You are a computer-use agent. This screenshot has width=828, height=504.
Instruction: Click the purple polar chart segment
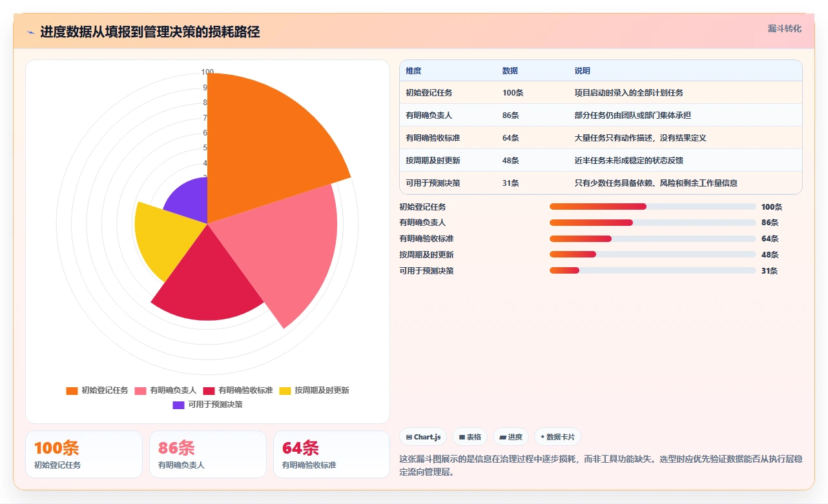191,201
